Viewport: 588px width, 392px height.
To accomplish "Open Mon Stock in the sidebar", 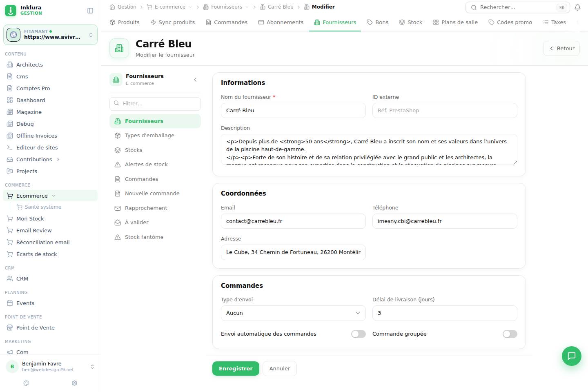I will click(x=50, y=218).
